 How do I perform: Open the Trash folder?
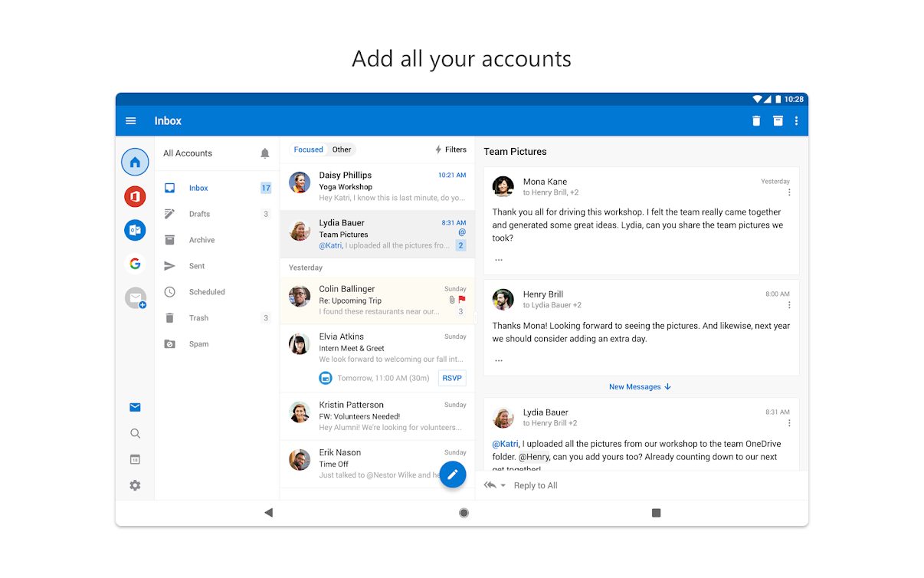[x=217, y=318]
